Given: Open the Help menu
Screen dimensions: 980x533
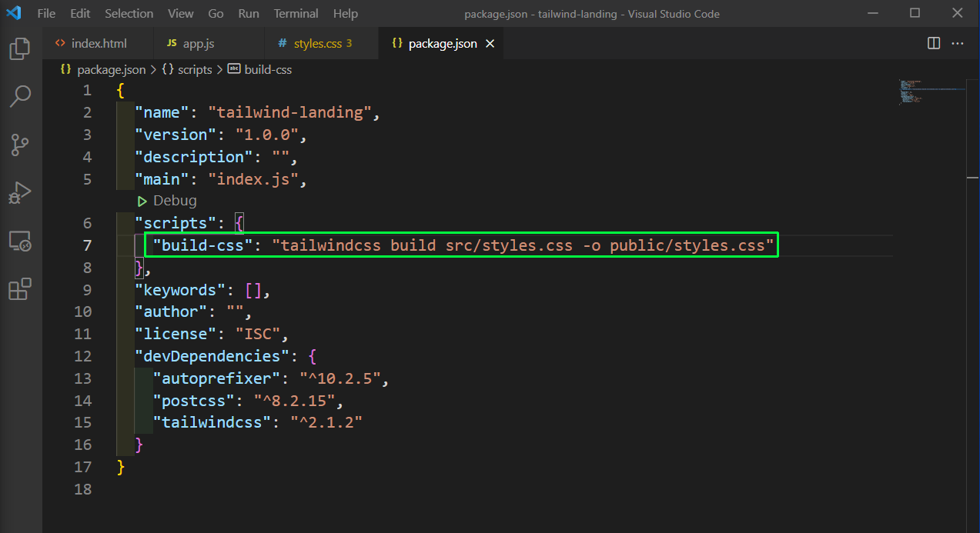Looking at the screenshot, I should (346, 13).
